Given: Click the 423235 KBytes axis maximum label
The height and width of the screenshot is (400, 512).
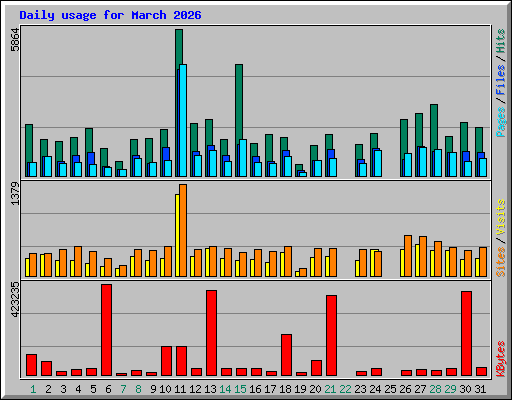Looking at the screenshot, I should [15, 299].
